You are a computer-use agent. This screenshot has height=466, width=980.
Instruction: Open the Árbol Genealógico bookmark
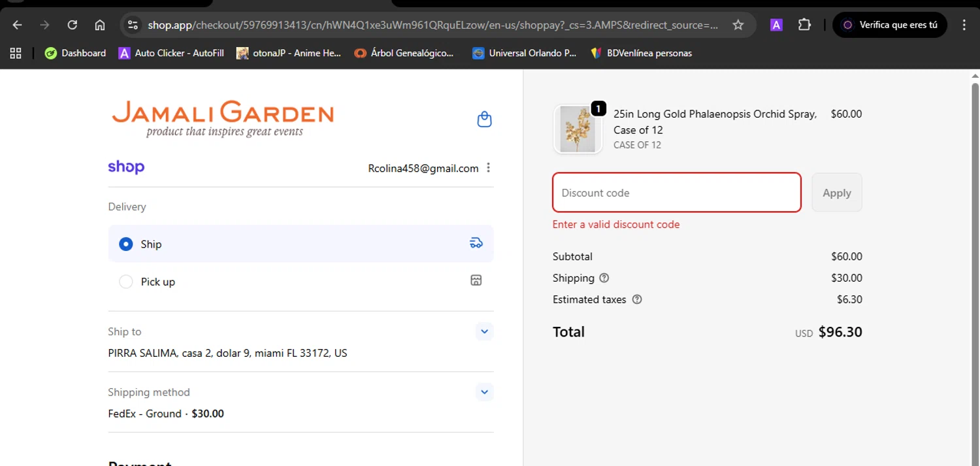click(x=404, y=53)
